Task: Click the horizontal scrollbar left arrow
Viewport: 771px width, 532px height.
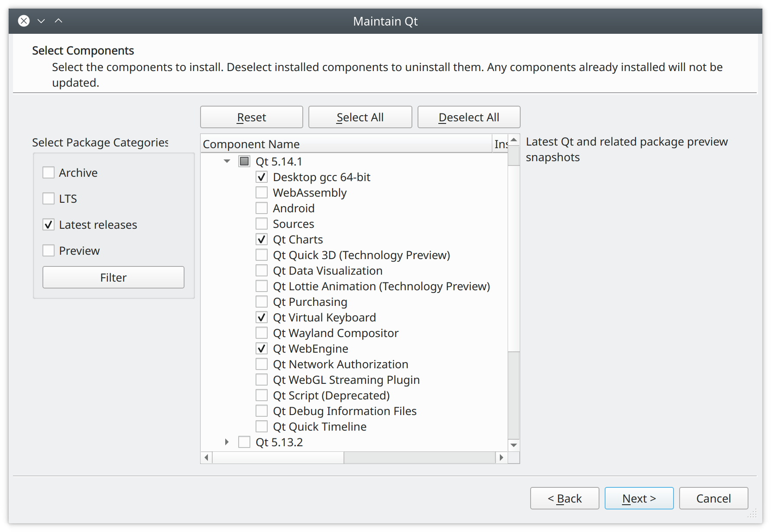Action: (207, 457)
